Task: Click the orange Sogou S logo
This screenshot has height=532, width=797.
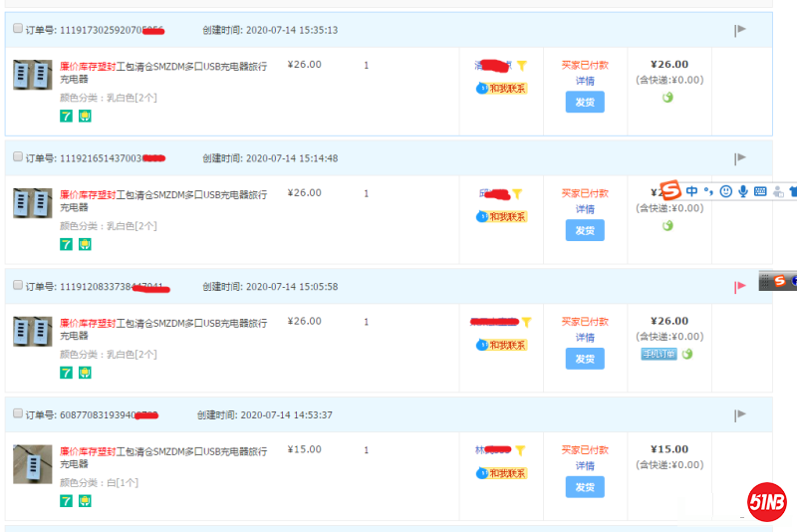Action: coord(671,190)
